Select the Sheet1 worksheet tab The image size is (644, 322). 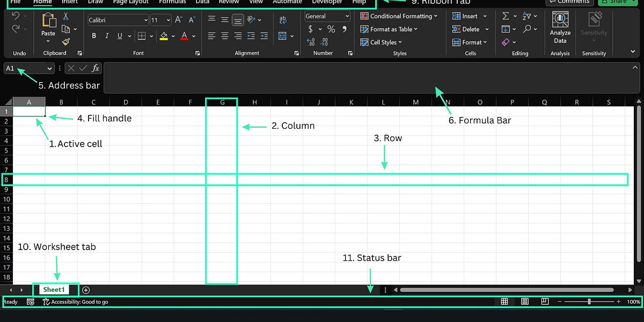pyautogui.click(x=54, y=289)
